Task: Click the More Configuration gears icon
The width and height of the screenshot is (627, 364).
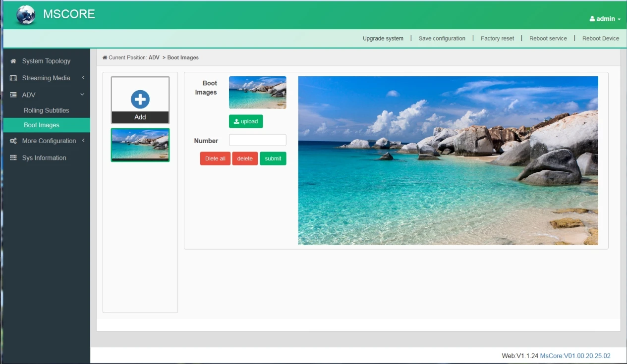Action: tap(13, 141)
